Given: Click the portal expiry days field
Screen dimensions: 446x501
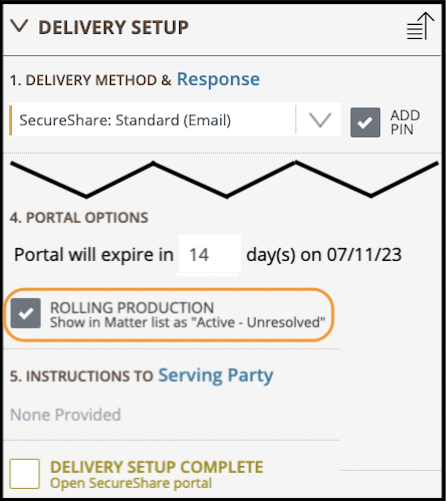Looking at the screenshot, I should pyautogui.click(x=209, y=254).
